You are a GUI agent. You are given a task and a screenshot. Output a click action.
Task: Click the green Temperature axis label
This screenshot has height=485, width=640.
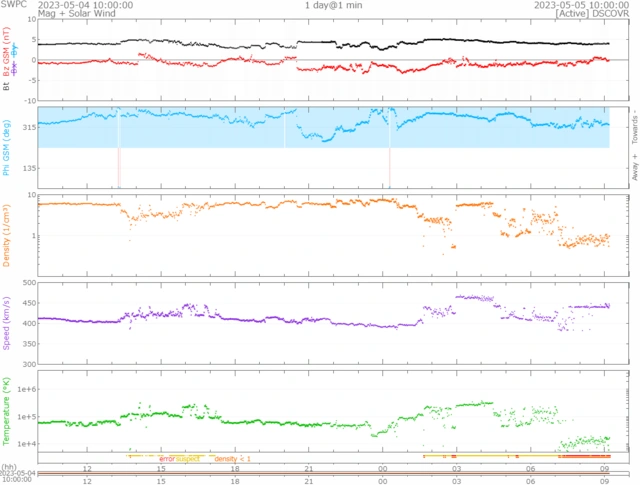click(6, 411)
